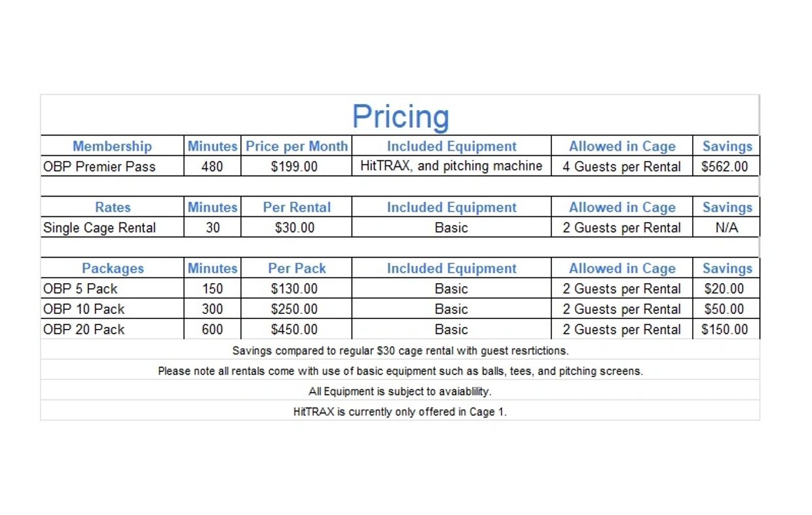
Task: Select the Price per Month header
Action: tap(297, 146)
